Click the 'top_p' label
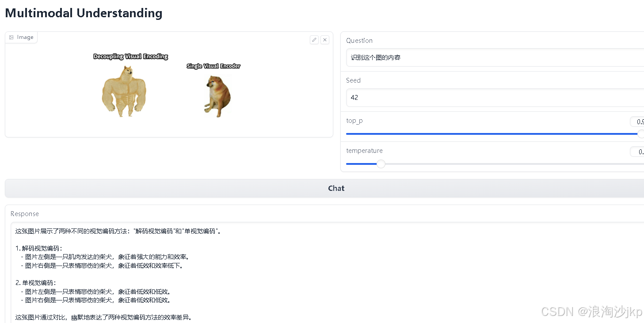 coord(354,121)
